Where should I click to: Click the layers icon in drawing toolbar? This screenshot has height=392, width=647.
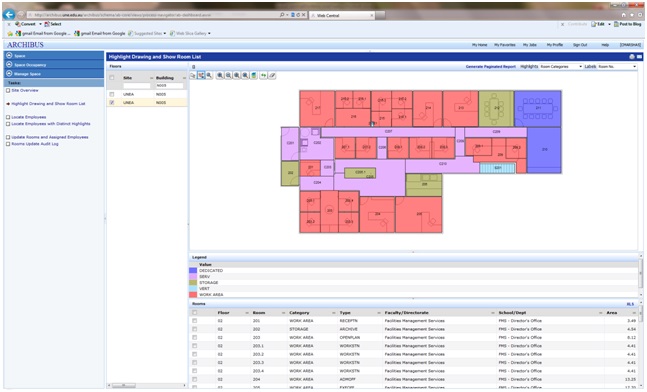coord(254,75)
